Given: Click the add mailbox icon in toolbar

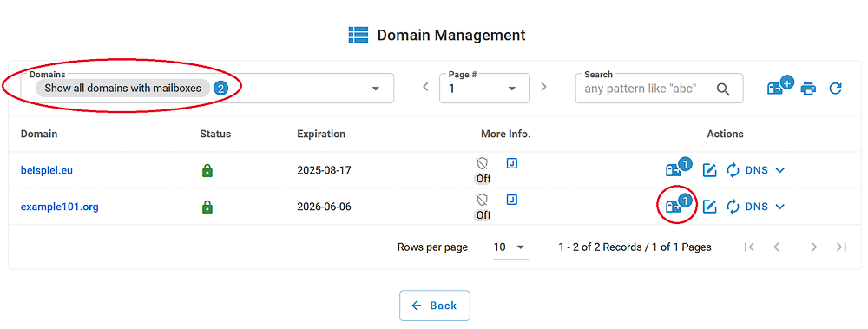Looking at the screenshot, I should pos(780,87).
